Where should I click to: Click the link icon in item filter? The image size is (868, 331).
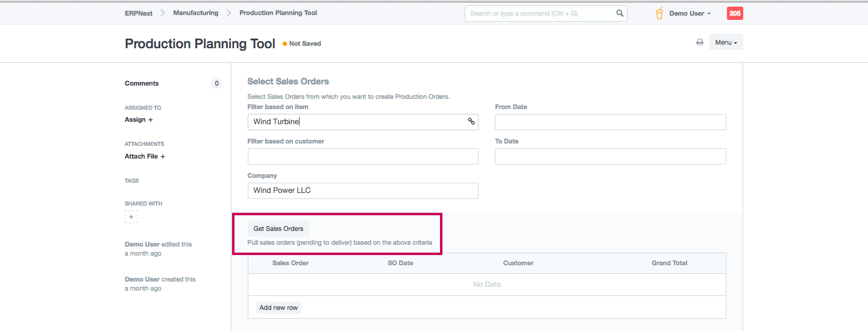click(471, 122)
